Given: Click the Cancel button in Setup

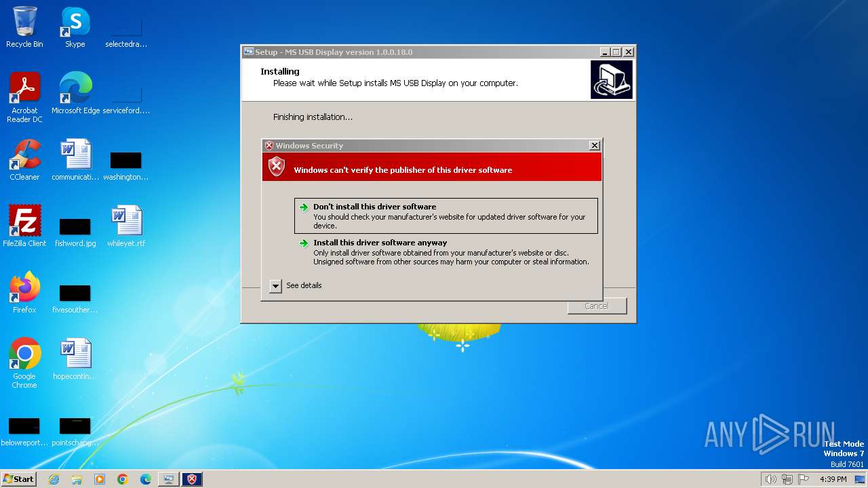Looking at the screenshot, I should coord(597,306).
